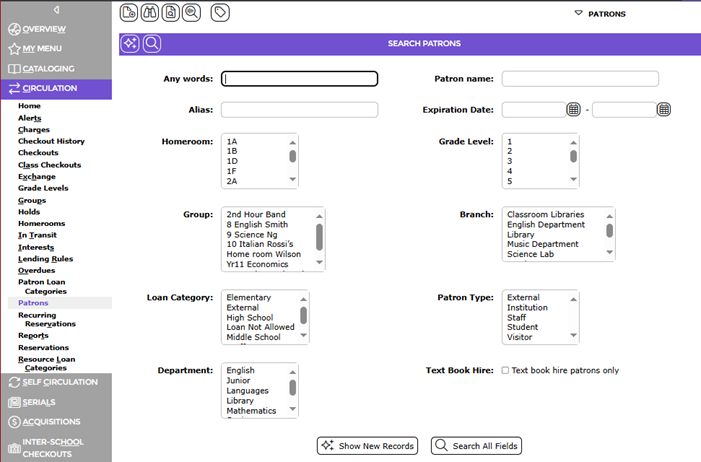Open the Holds sidebar link

pyautogui.click(x=29, y=212)
